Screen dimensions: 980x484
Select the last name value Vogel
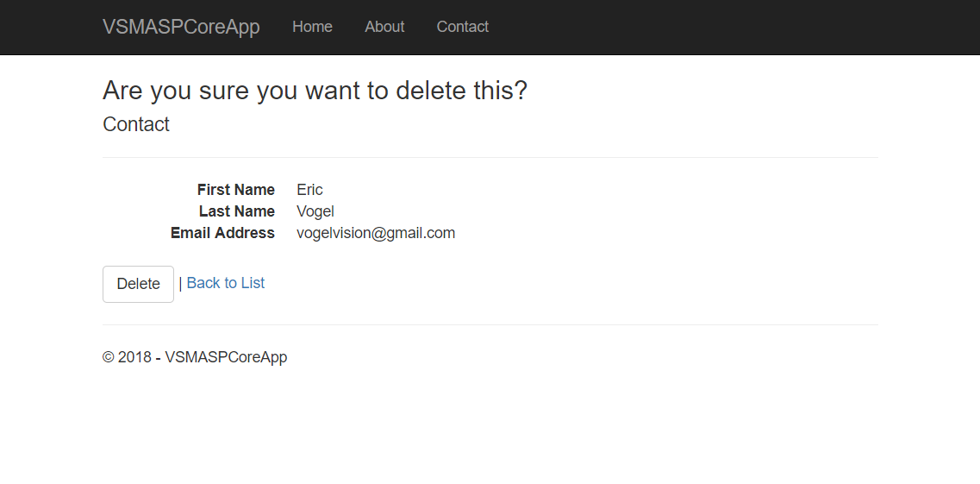tap(315, 211)
